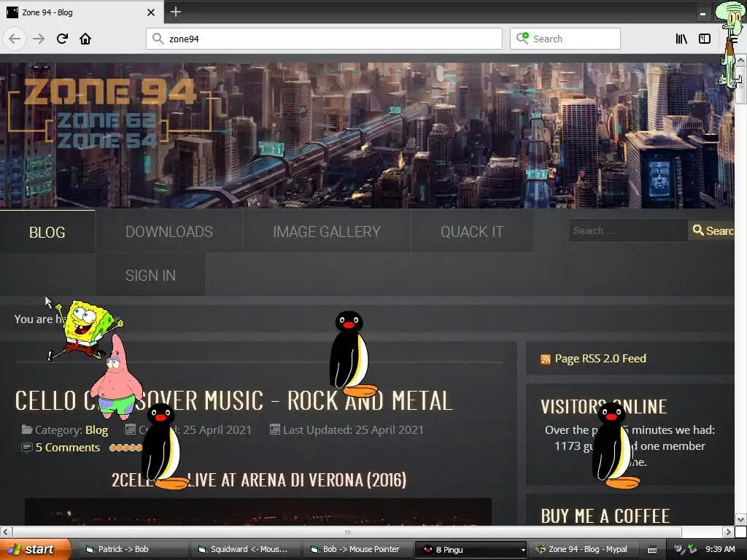The height and width of the screenshot is (560, 747).
Task: Click the Category folder icon
Action: coord(27,429)
